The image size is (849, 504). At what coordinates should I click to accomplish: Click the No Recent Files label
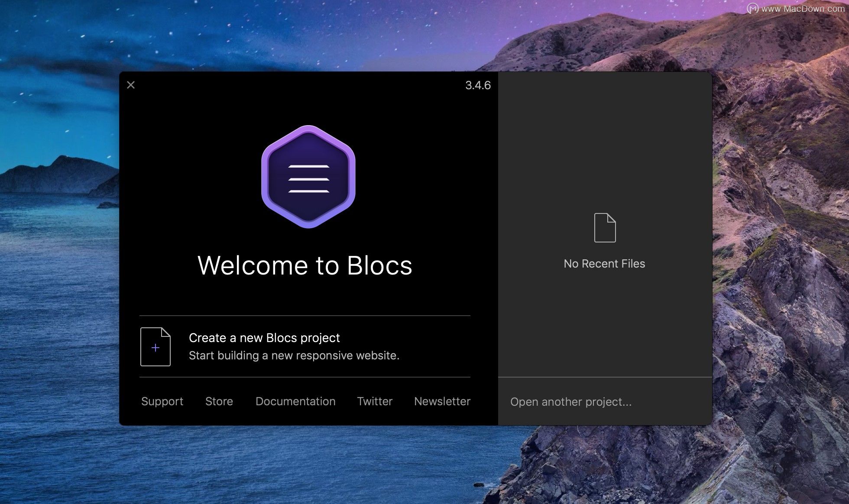tap(604, 264)
